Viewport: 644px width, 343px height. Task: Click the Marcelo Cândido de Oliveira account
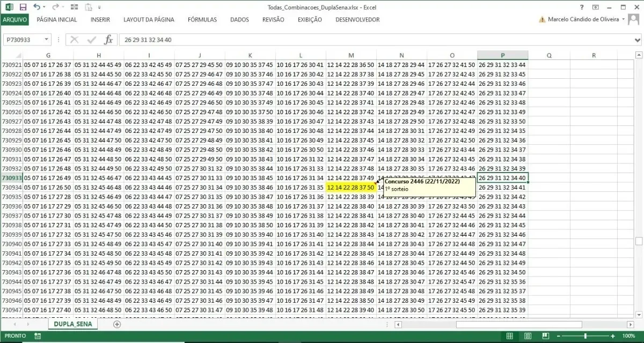[583, 19]
